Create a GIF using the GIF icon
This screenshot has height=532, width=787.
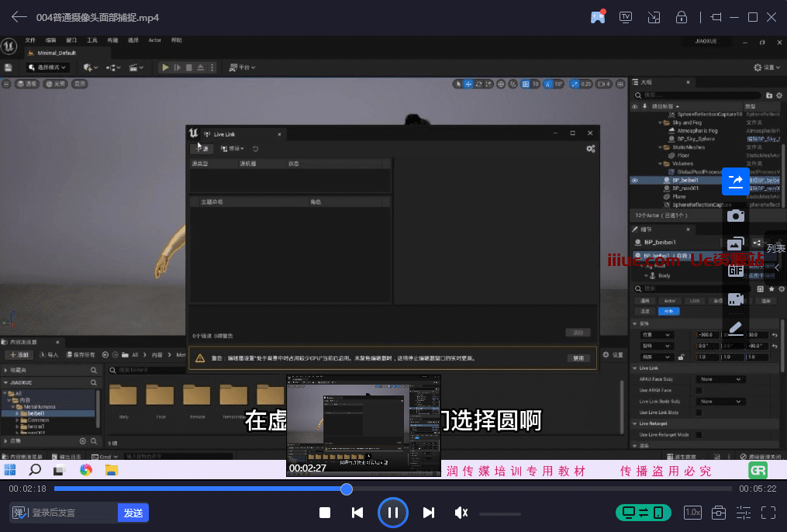[x=735, y=271]
